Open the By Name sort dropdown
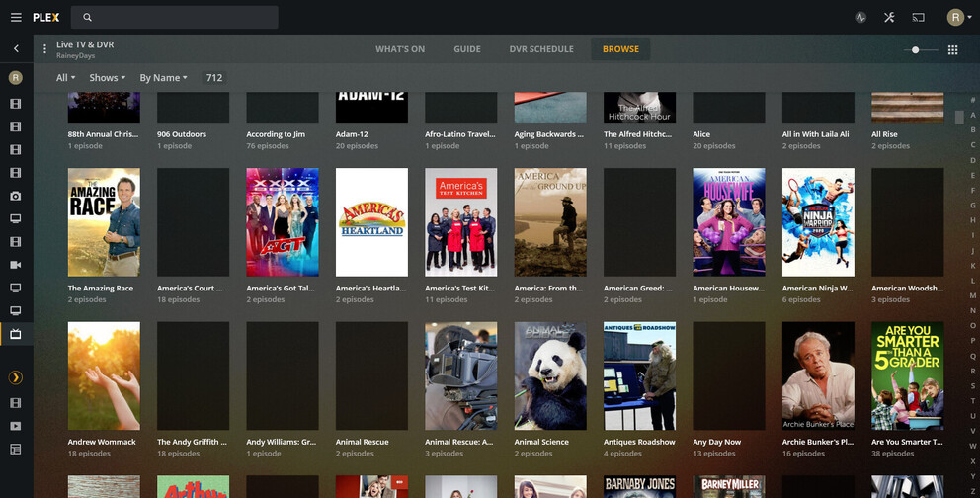The image size is (980, 498). (163, 78)
